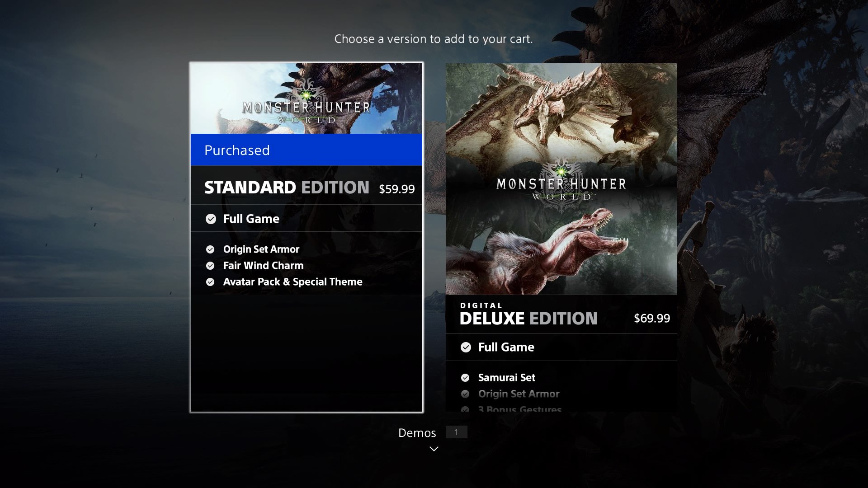Click the $69.99 Deluxe Edition price
Screen dimensions: 868x488
click(652, 318)
